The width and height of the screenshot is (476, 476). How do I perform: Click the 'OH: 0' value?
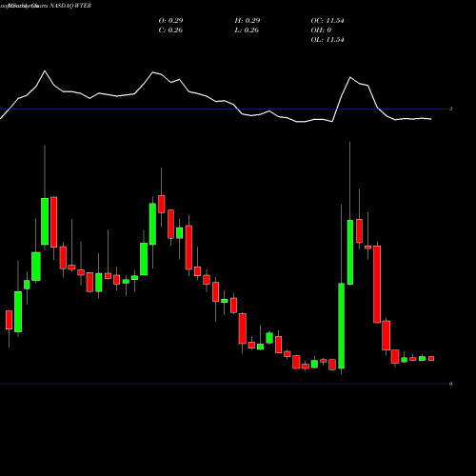point(321,30)
